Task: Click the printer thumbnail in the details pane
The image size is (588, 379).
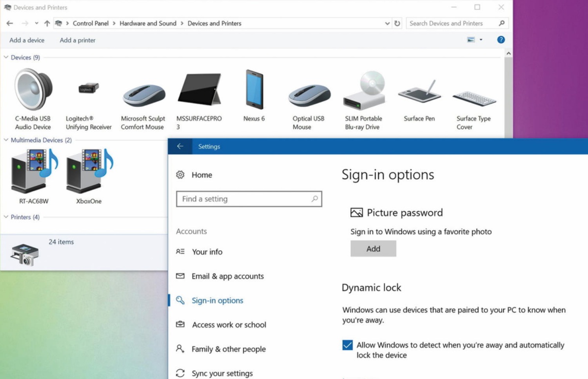Action: pyautogui.click(x=24, y=255)
